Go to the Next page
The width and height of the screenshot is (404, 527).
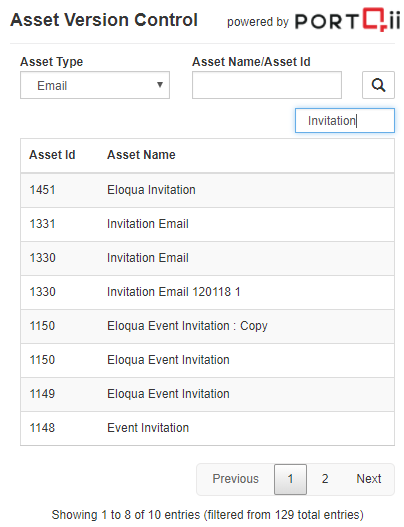point(369,479)
